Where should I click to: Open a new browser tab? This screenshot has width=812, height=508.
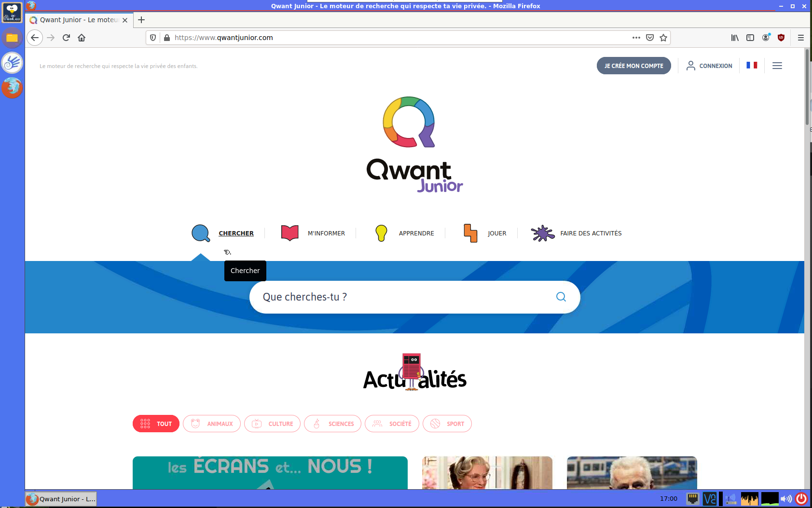tap(141, 20)
